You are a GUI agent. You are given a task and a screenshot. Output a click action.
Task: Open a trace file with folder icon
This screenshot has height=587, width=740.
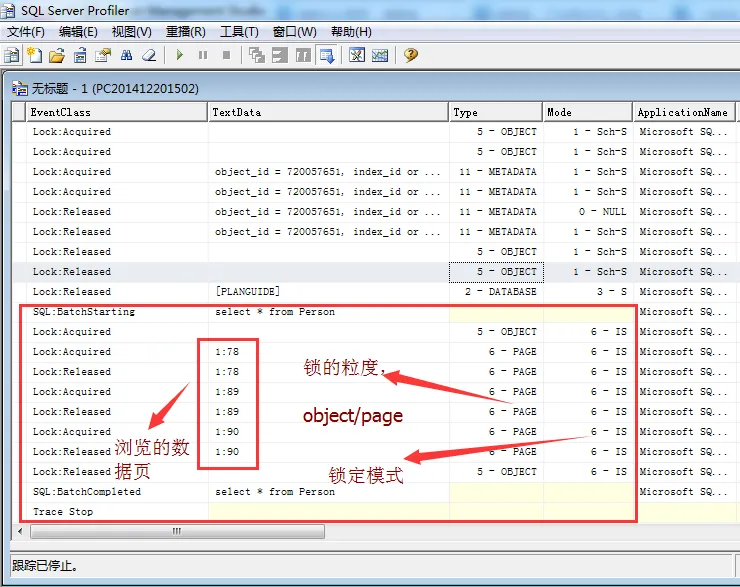click(57, 55)
